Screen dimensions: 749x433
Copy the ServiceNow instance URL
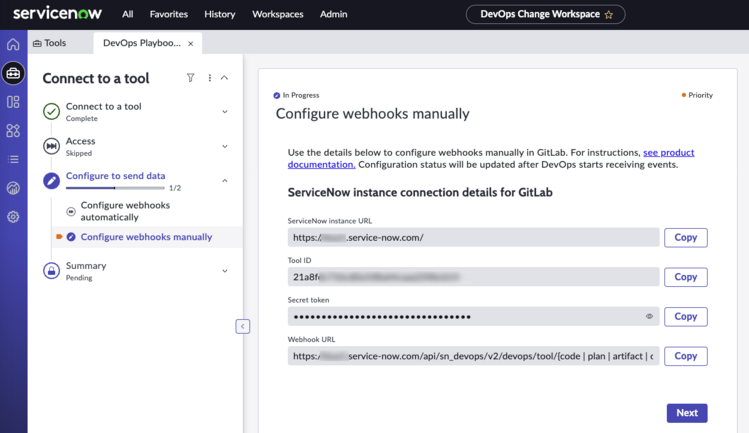[685, 238]
